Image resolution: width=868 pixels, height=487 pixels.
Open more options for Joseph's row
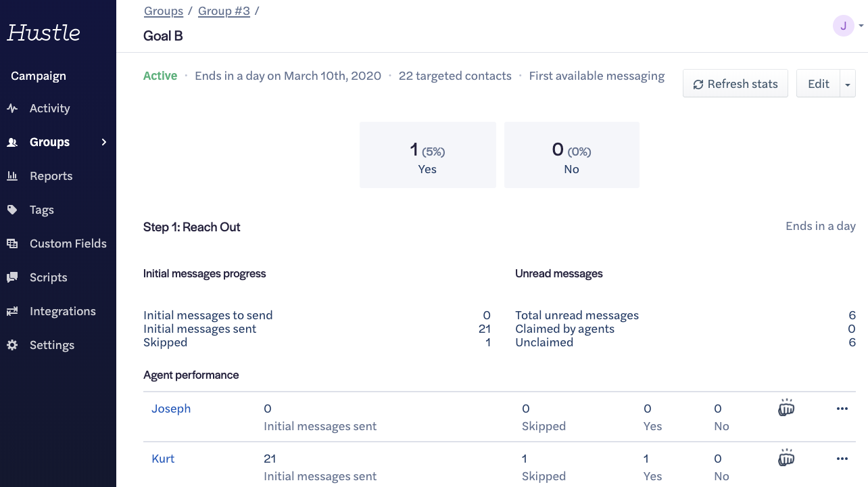[x=842, y=409]
